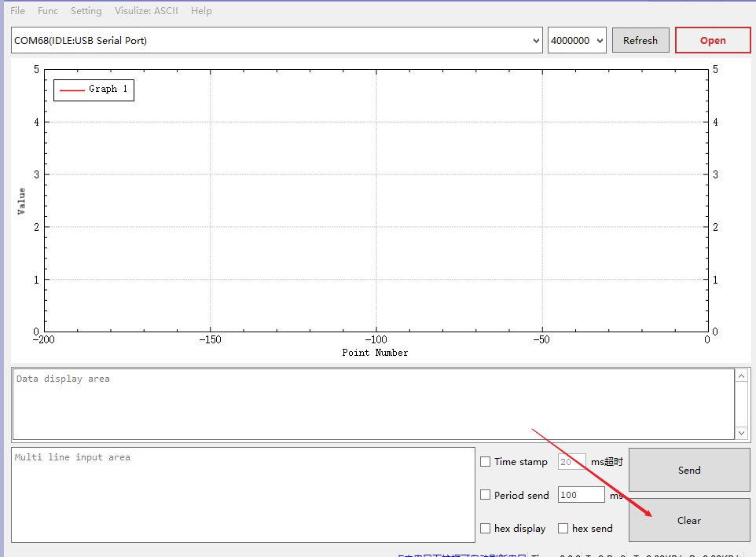Viewport: 756px width, 557px height.
Task: Click the Graph 1 legend entry
Action: 94,90
